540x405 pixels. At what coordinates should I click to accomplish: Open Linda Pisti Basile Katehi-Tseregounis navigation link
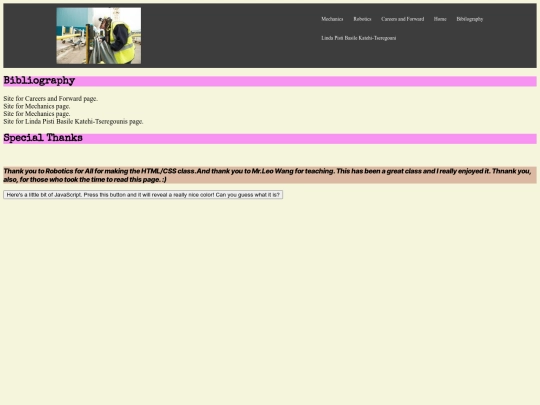click(359, 38)
